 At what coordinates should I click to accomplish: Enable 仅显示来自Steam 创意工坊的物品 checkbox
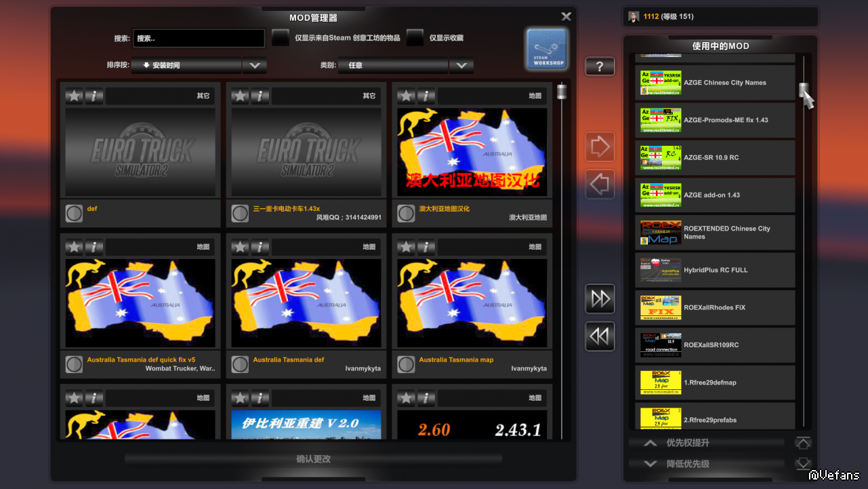(281, 38)
